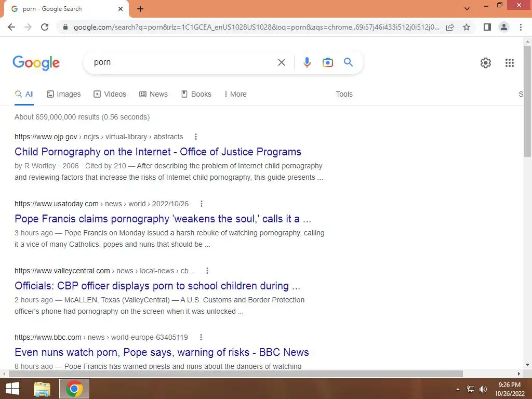This screenshot has width=532, height=399.
Task: Search by image with the camera icon
Action: 327,62
